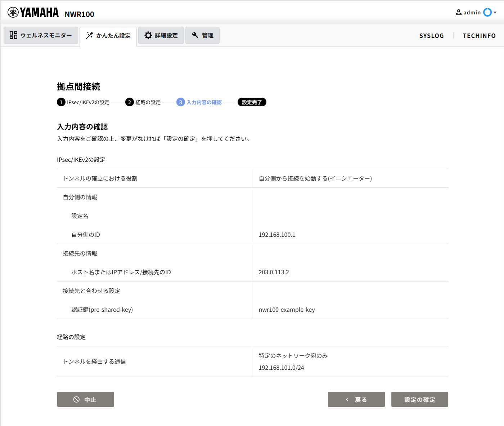Click the Yamaha tuning-fork logo icon
The image size is (504, 426).
(13, 12)
